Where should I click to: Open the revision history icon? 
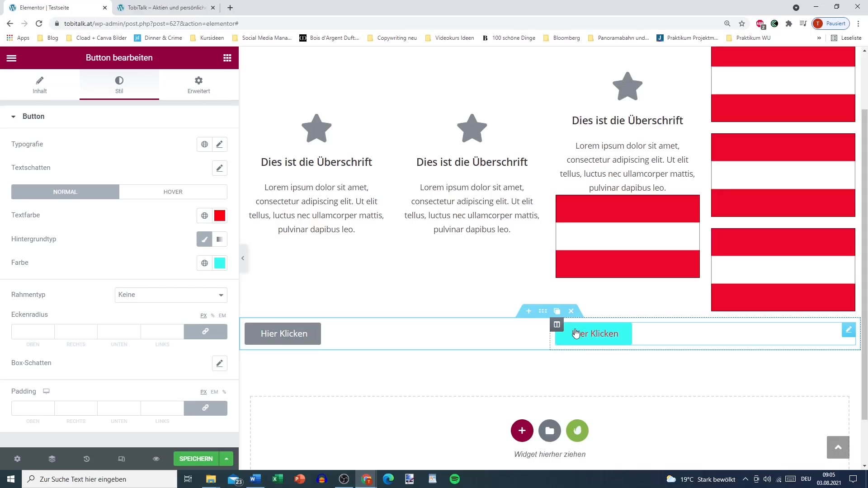coord(86,459)
